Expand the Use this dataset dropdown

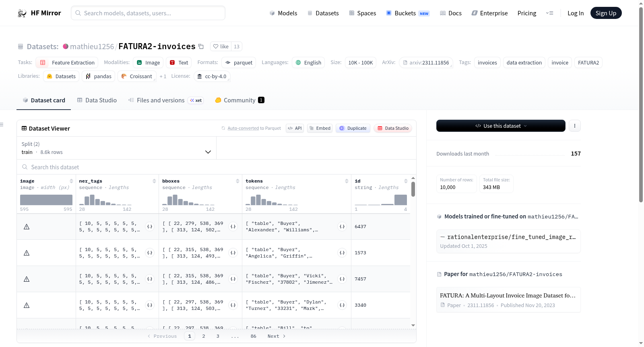click(501, 126)
